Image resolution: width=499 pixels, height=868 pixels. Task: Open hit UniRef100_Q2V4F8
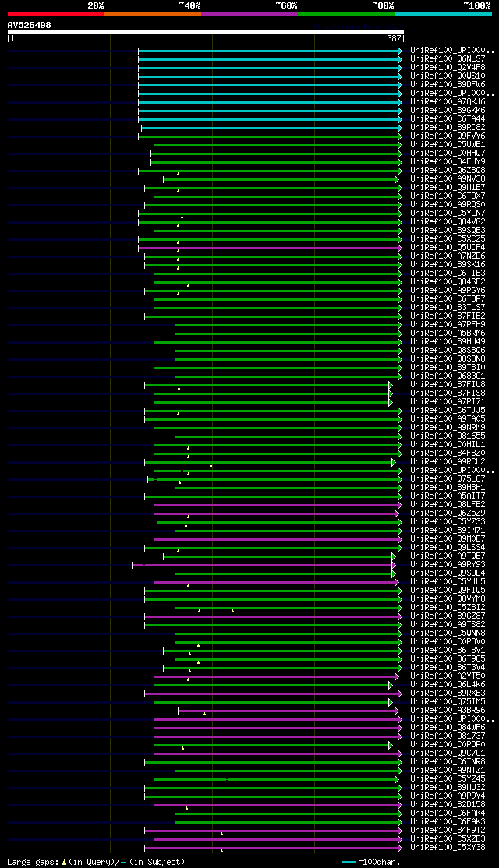point(448,68)
